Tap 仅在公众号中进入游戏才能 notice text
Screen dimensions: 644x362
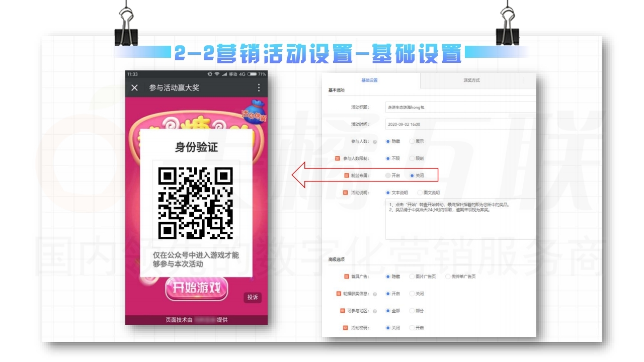pyautogui.click(x=196, y=255)
